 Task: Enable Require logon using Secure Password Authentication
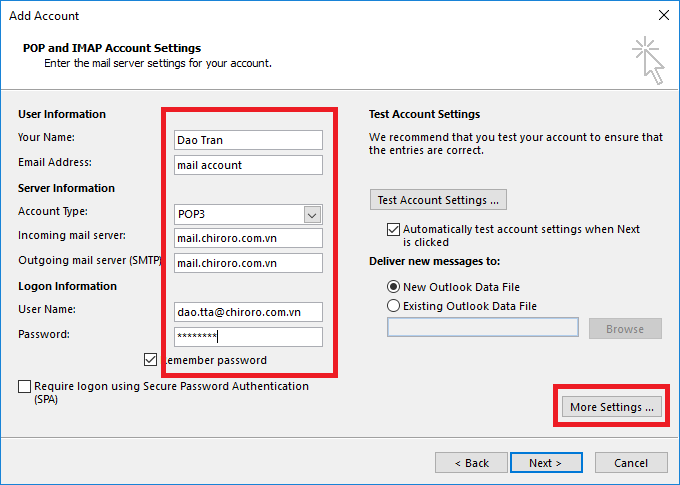point(24,387)
